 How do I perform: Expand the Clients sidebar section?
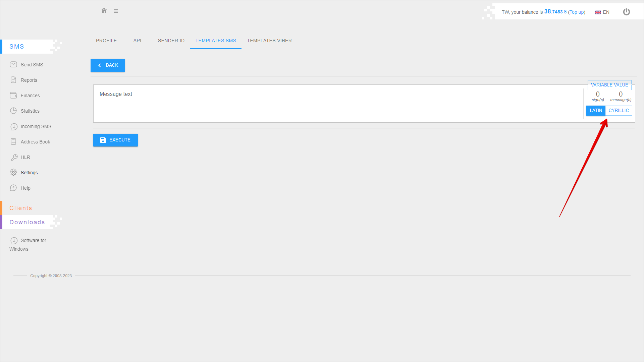tap(21, 208)
